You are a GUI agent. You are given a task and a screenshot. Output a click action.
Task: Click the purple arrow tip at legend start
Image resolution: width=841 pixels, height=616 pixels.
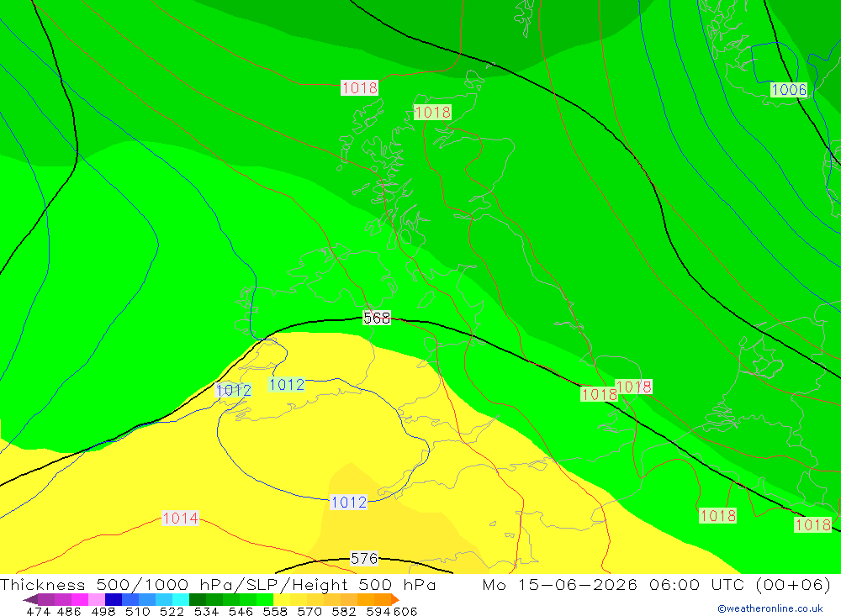(x=30, y=599)
